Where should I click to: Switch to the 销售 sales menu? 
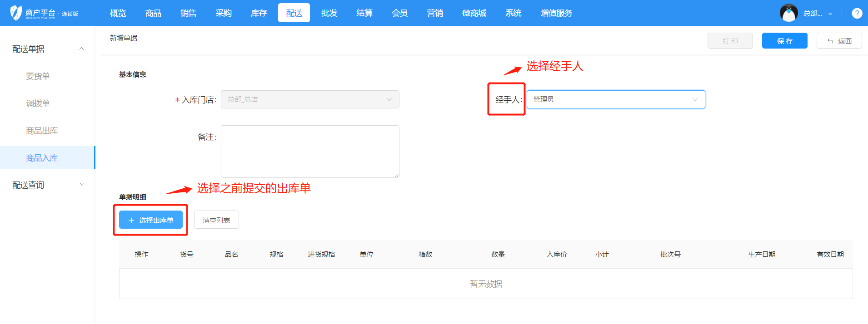coord(188,13)
